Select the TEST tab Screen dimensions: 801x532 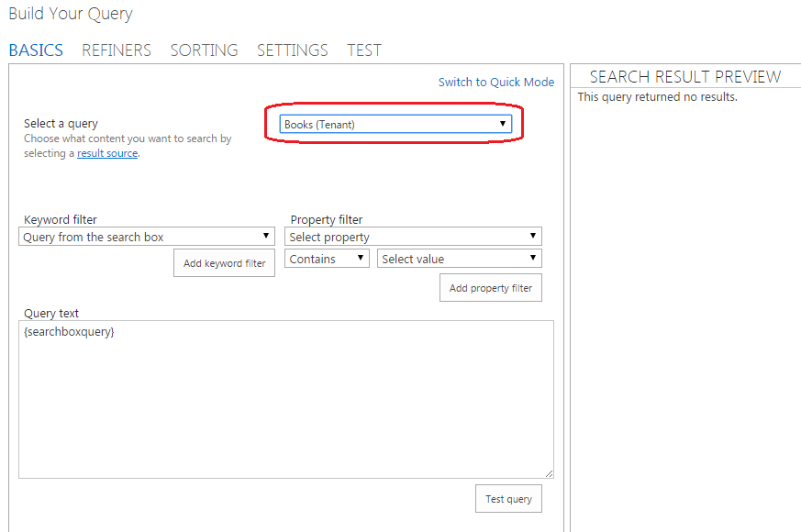[x=364, y=50]
